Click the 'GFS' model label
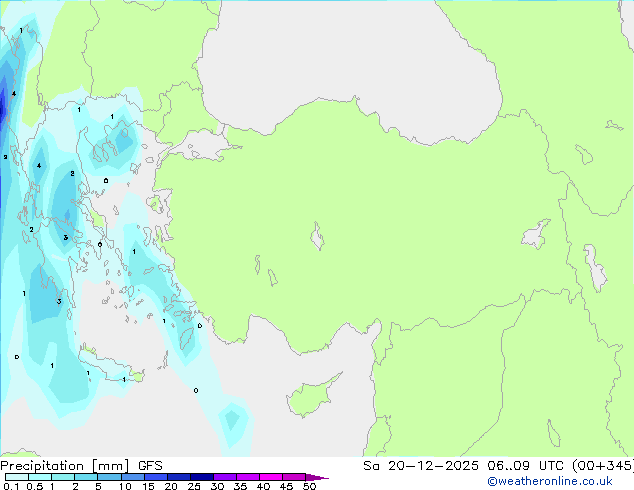 pyautogui.click(x=150, y=466)
